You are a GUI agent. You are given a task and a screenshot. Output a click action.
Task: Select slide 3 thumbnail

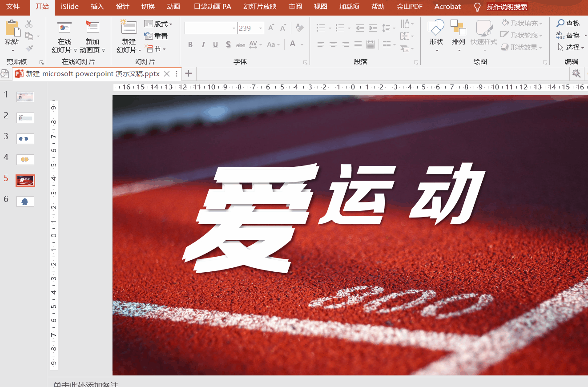pos(25,139)
